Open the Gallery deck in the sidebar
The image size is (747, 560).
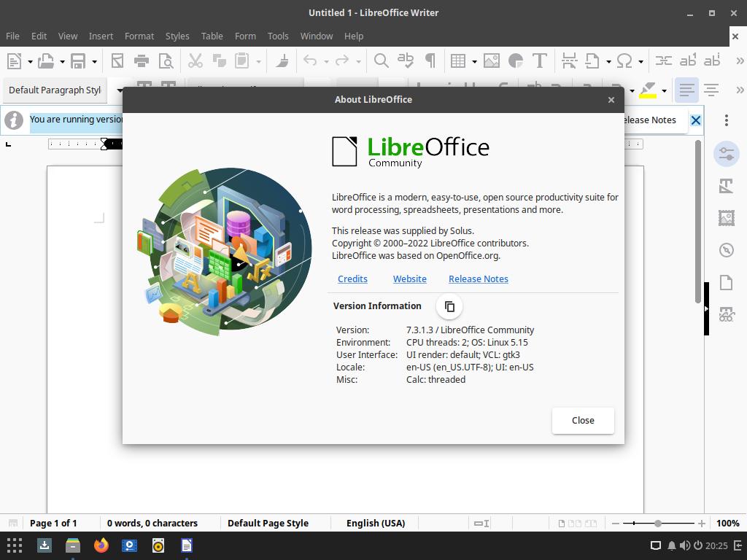(x=727, y=218)
